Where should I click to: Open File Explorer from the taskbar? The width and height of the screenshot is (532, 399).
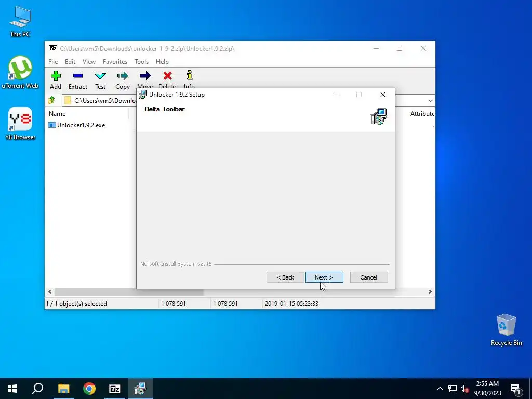coord(63,389)
